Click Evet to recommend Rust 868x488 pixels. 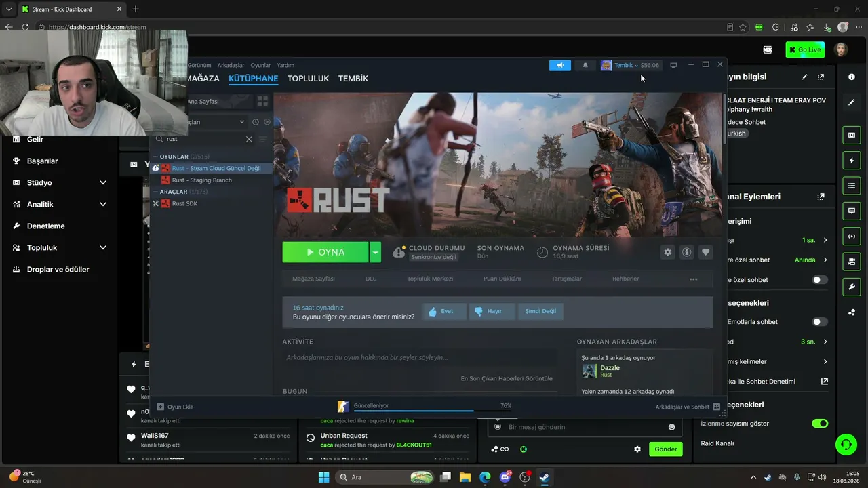pos(444,311)
